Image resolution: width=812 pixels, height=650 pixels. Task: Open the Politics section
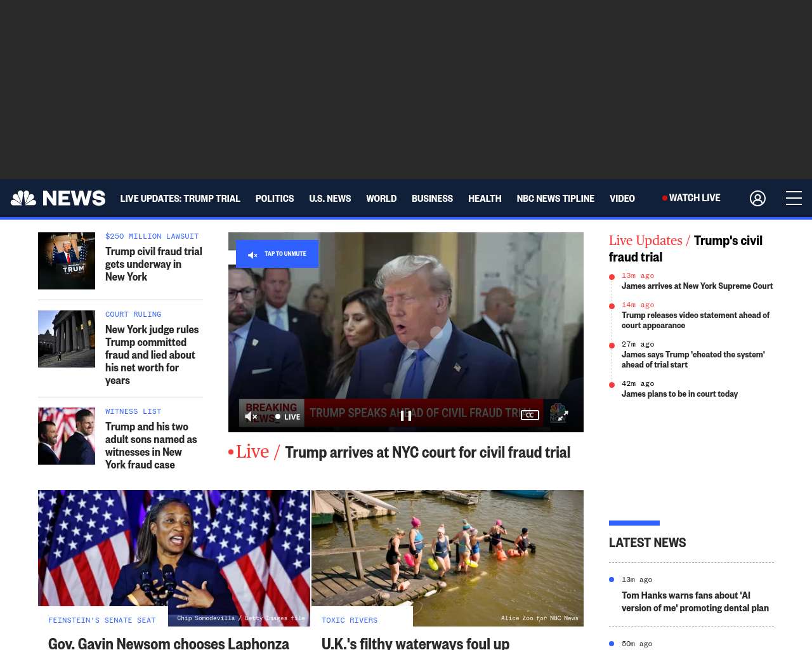point(275,199)
